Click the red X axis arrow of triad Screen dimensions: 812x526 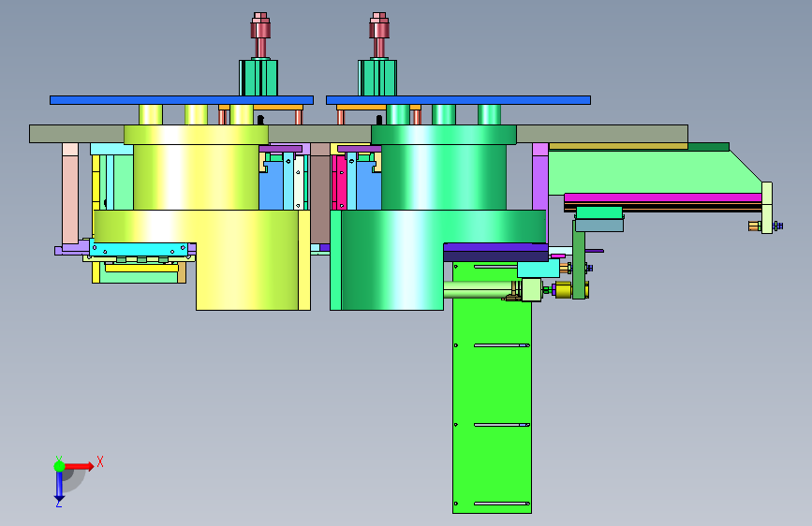point(79,466)
